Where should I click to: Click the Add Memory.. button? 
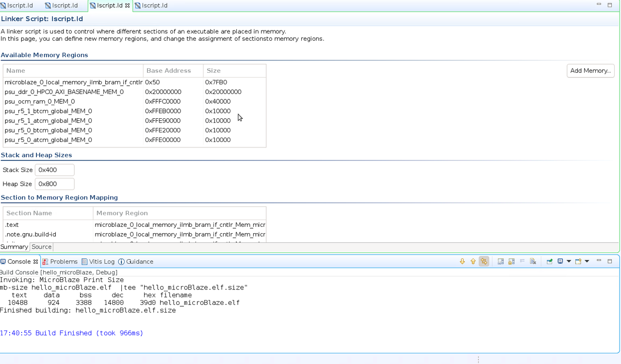(590, 70)
